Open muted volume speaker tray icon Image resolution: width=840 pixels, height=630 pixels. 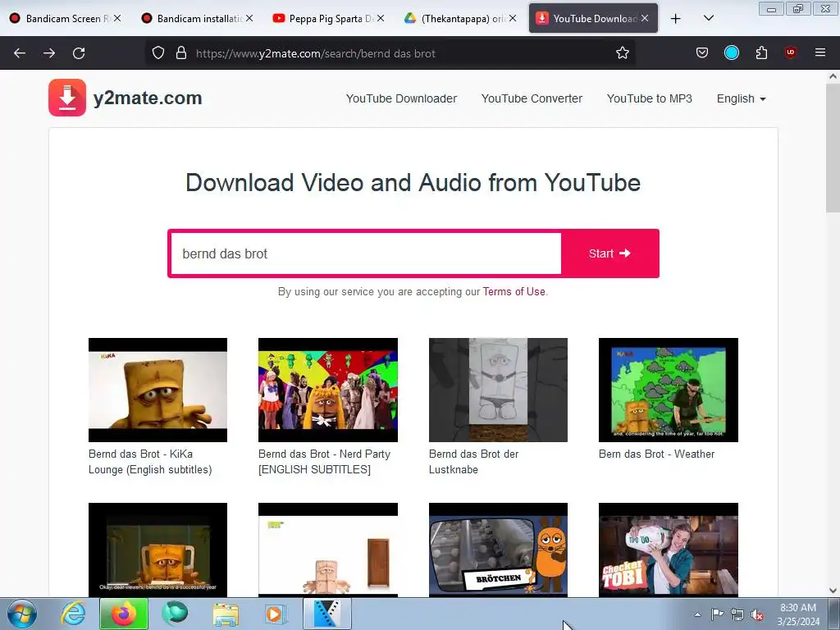757,614
